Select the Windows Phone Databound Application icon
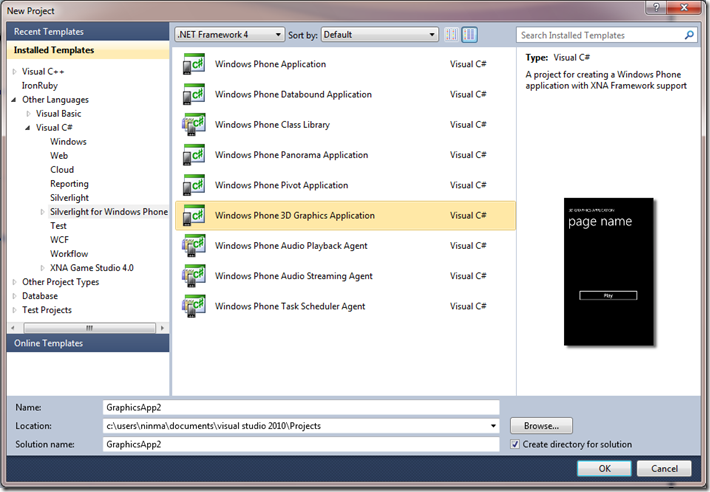The height and width of the screenshot is (492, 710). (193, 95)
